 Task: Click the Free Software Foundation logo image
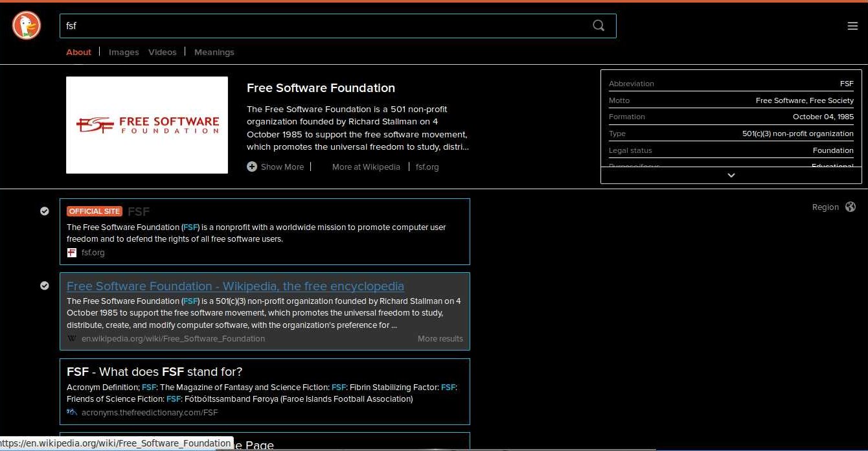(x=147, y=125)
